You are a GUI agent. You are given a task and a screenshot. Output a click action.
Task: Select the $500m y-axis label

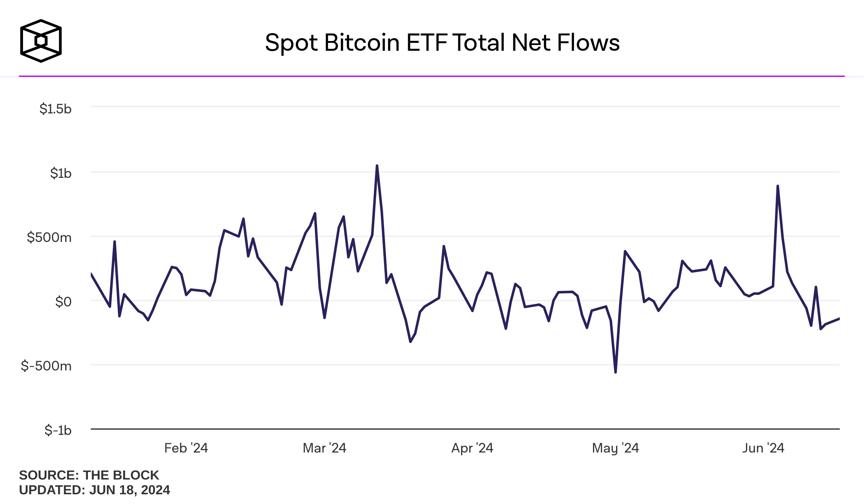click(x=49, y=238)
